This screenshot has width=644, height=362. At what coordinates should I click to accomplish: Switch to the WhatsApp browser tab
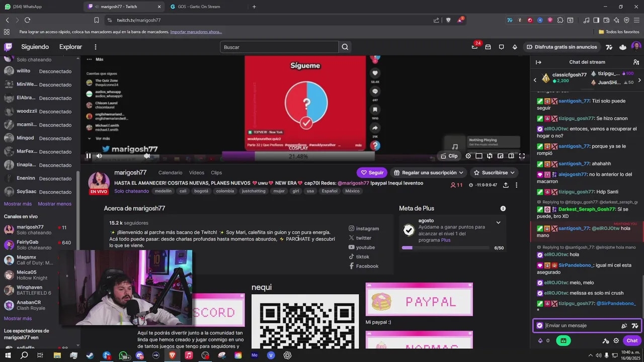point(40,7)
